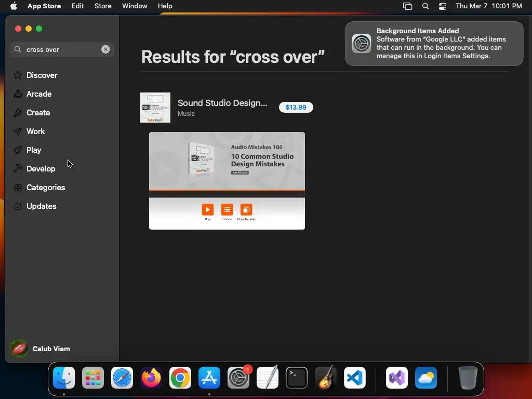
Task: Open System Settings from the Dock
Action: pyautogui.click(x=238, y=378)
